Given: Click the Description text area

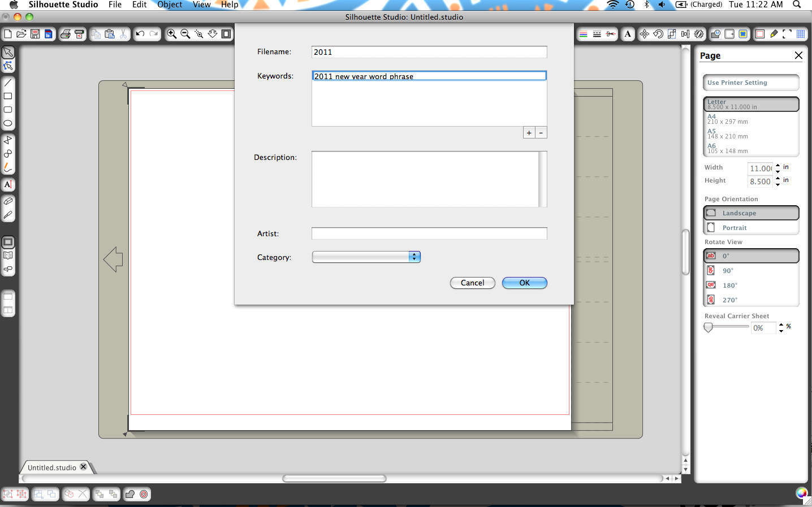Looking at the screenshot, I should pos(429,179).
